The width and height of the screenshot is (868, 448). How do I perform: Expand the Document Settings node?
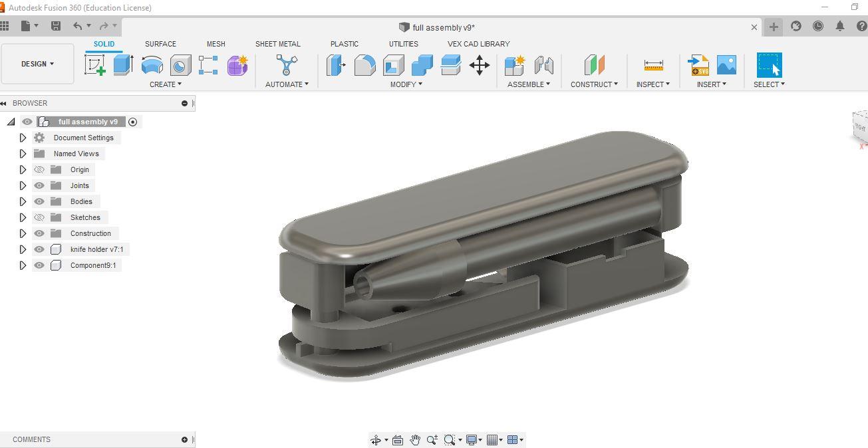tap(23, 138)
